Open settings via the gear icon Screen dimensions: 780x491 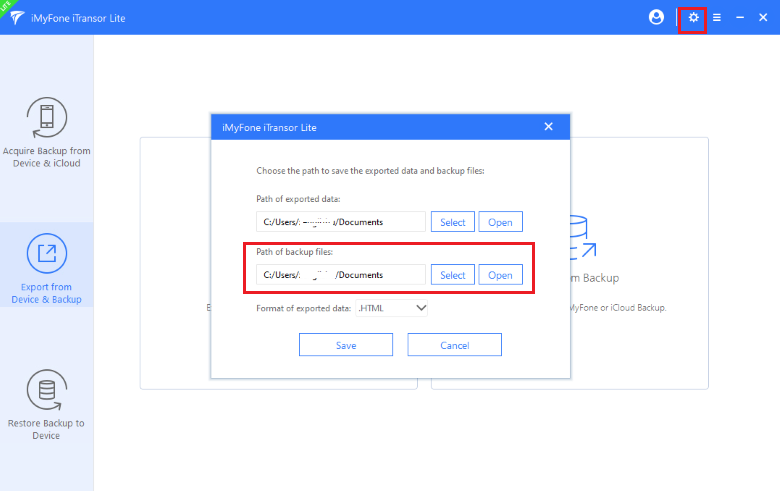(693, 18)
